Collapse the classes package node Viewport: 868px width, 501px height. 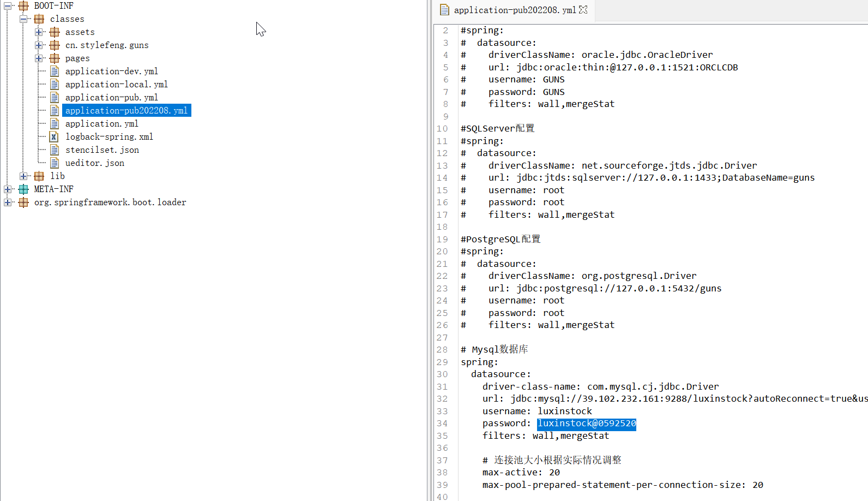[x=23, y=19]
